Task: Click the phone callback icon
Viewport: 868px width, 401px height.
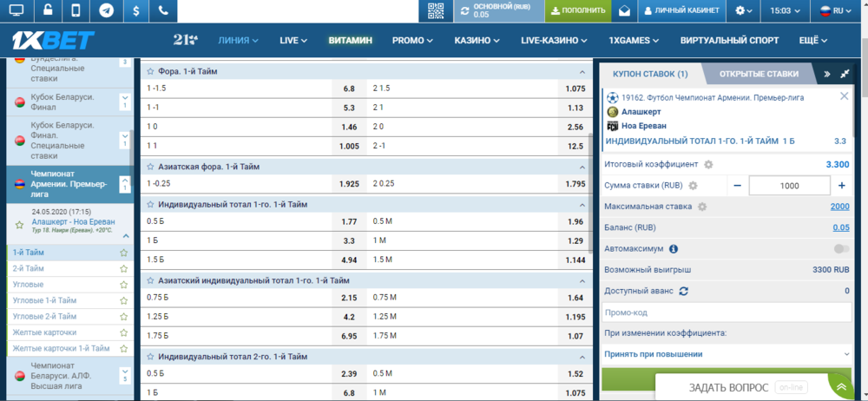Action: tap(163, 10)
